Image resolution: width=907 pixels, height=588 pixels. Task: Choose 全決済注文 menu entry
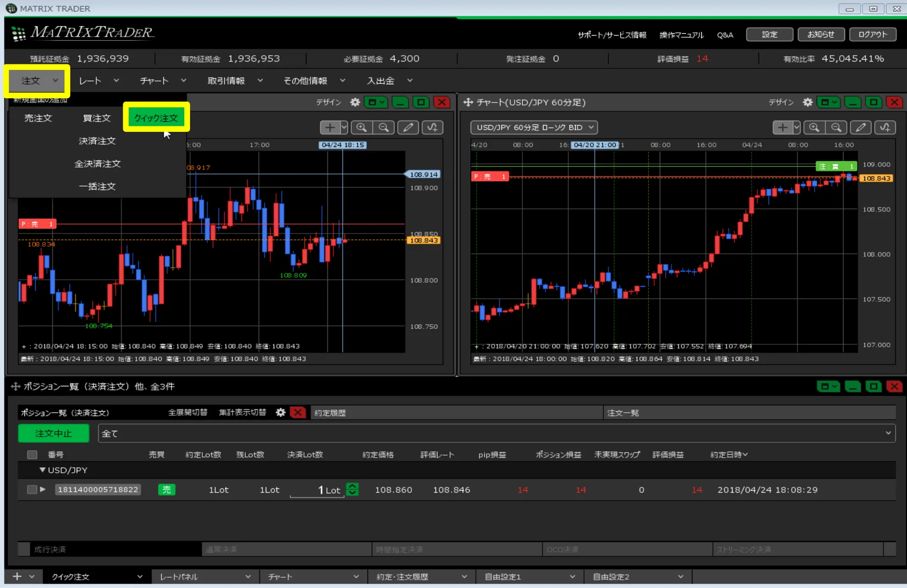(97, 164)
